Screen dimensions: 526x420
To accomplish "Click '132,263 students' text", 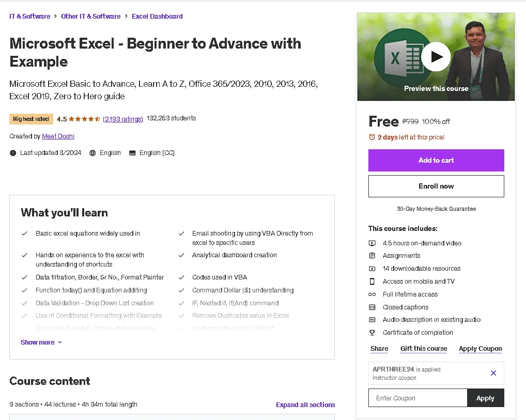I will 171,118.
